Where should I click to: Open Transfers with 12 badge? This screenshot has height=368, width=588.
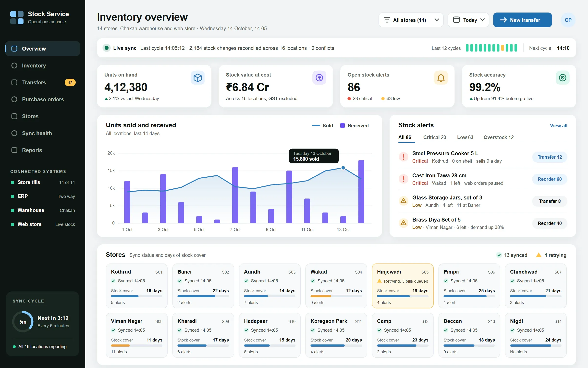[x=43, y=82]
